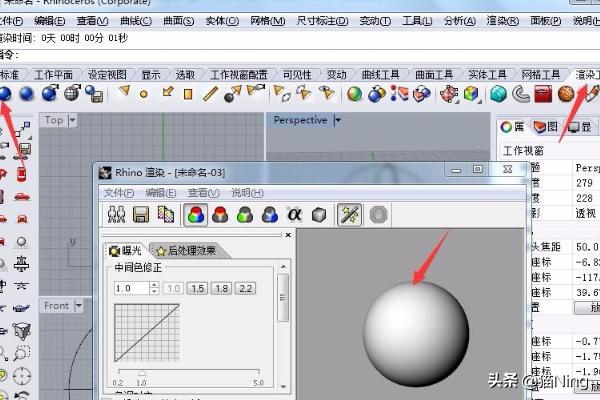
Task: Click the black sphere with arrow icon
Action: pos(233,94)
